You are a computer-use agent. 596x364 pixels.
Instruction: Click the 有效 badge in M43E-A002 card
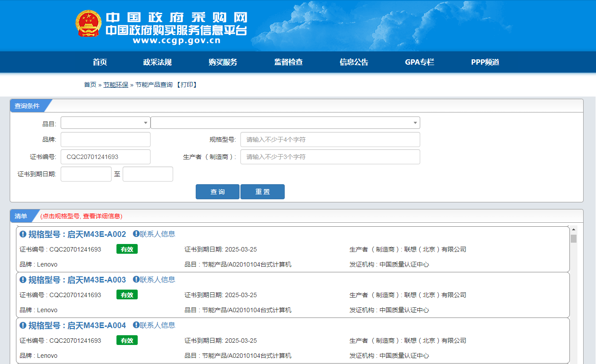click(127, 249)
